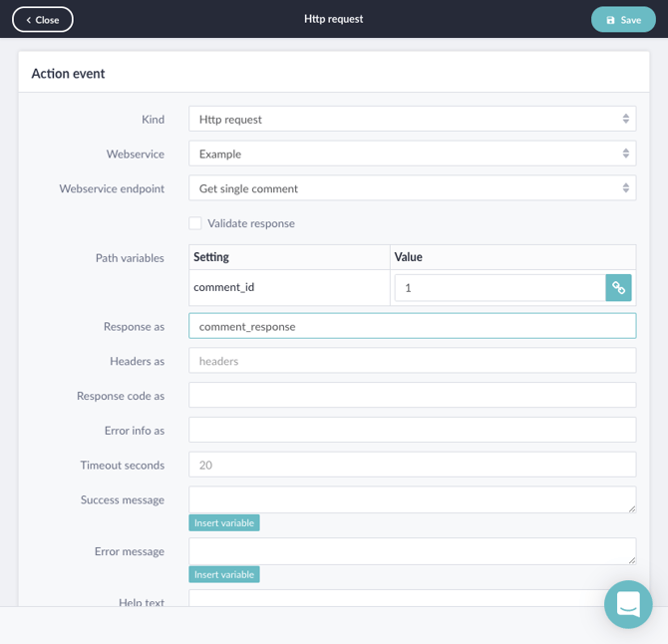Click the Headers as input field

412,361
